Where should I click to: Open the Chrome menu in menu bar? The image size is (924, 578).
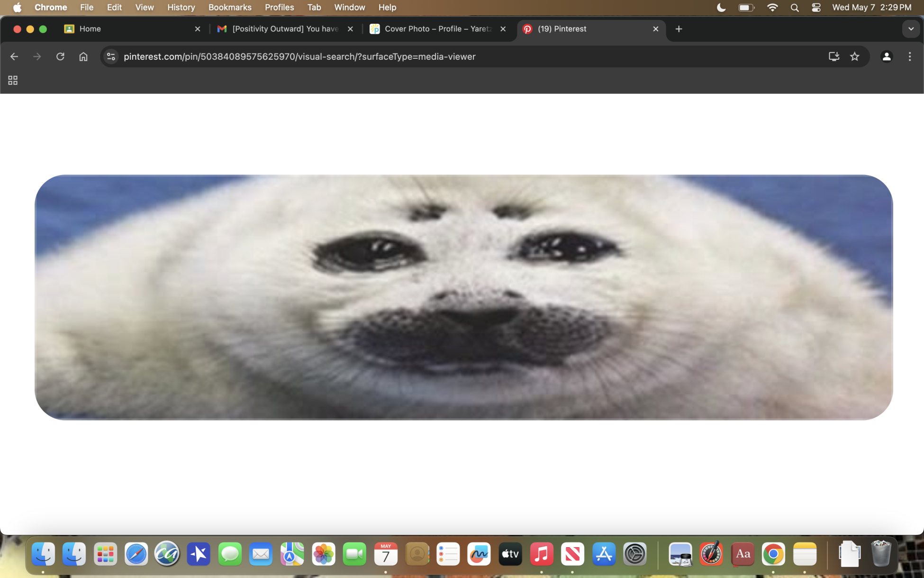(x=51, y=7)
